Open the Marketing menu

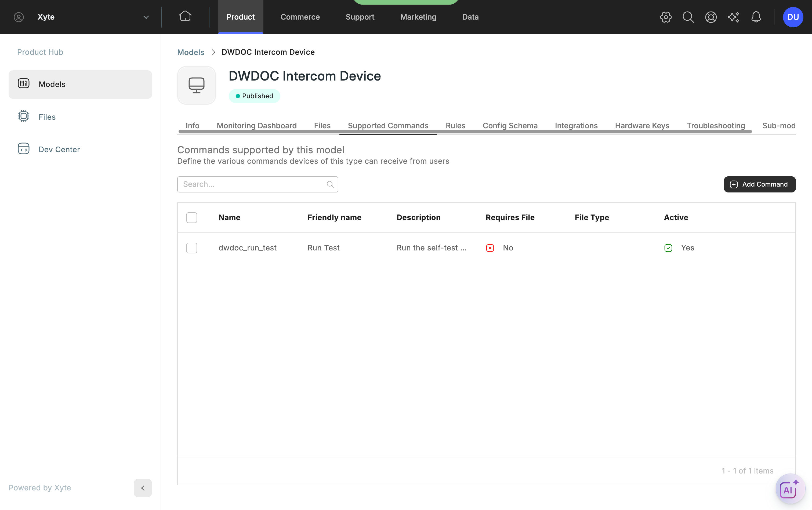[418, 17]
